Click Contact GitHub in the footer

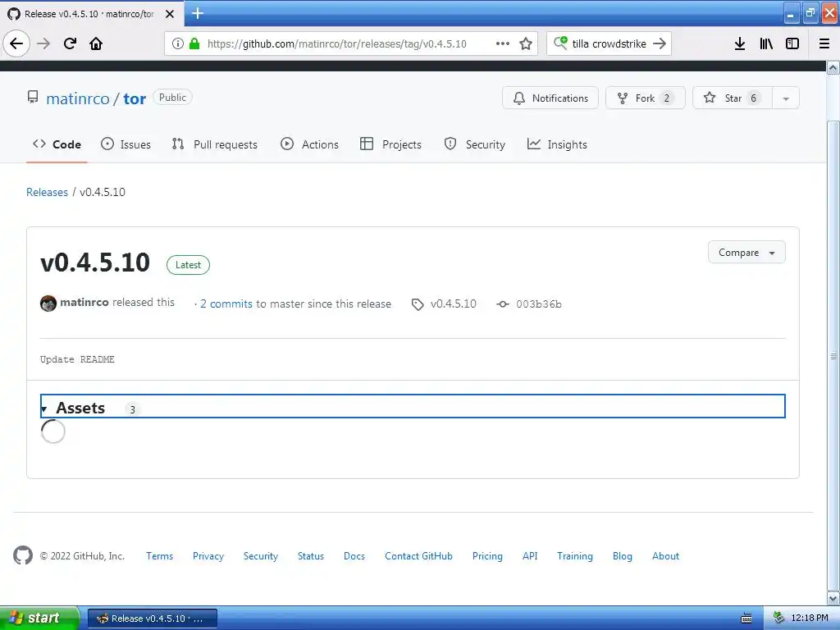pyautogui.click(x=419, y=556)
